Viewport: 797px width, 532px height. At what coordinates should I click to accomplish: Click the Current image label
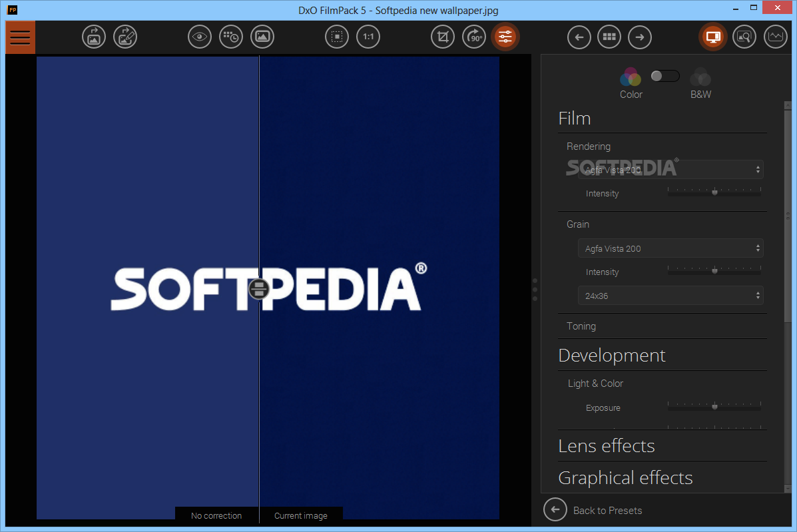click(x=301, y=516)
